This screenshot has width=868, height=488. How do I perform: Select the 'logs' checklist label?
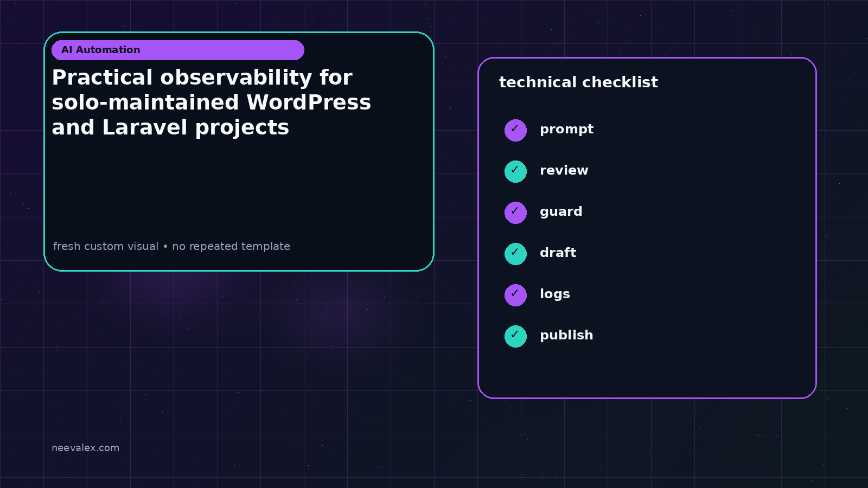click(554, 294)
